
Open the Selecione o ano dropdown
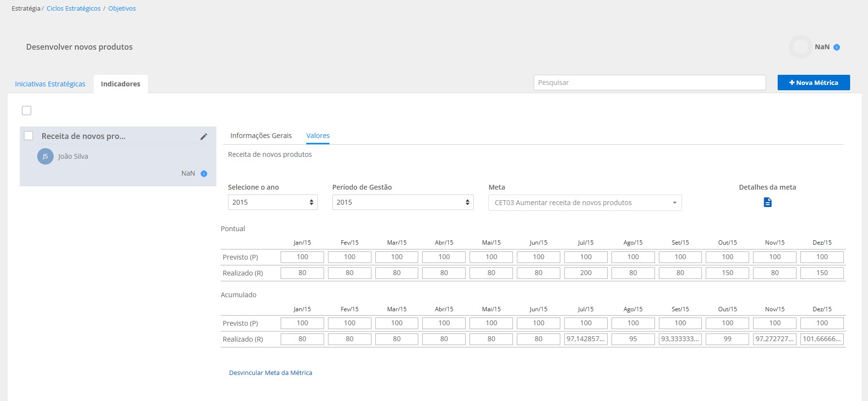[x=272, y=202]
